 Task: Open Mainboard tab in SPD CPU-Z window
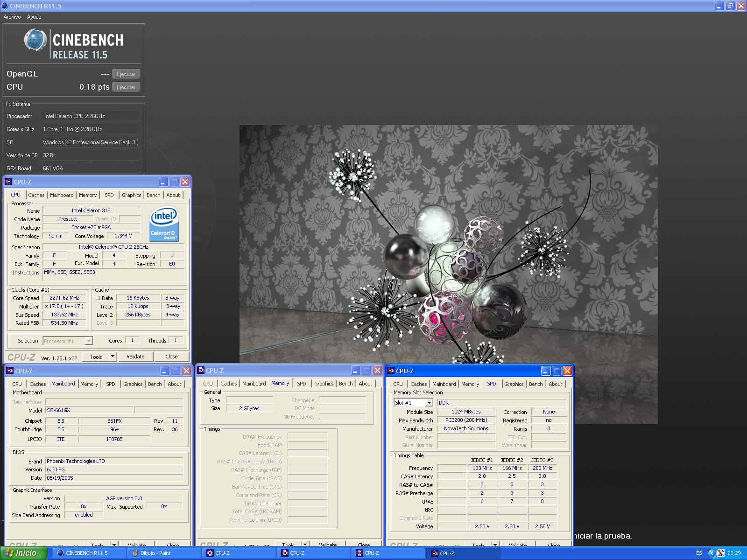point(444,384)
